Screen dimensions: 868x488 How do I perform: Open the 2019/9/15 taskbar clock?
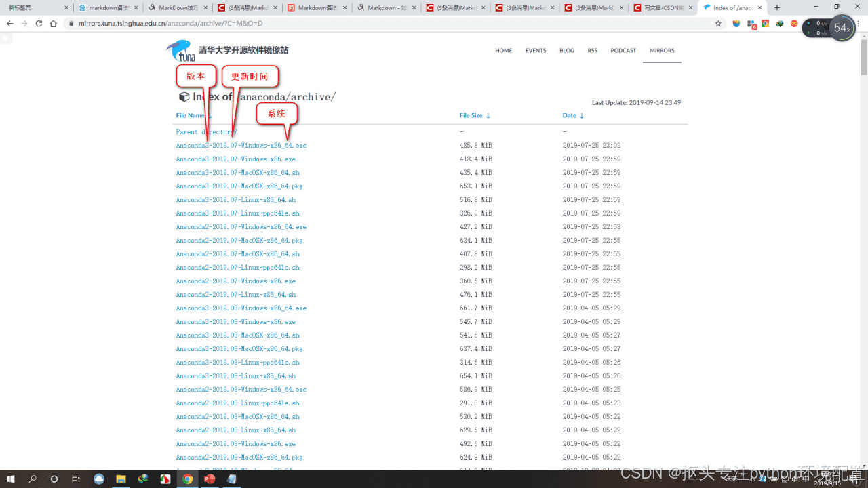pos(827,479)
